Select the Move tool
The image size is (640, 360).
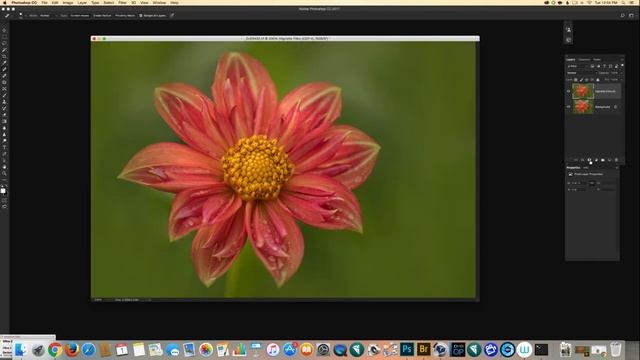click(4, 30)
